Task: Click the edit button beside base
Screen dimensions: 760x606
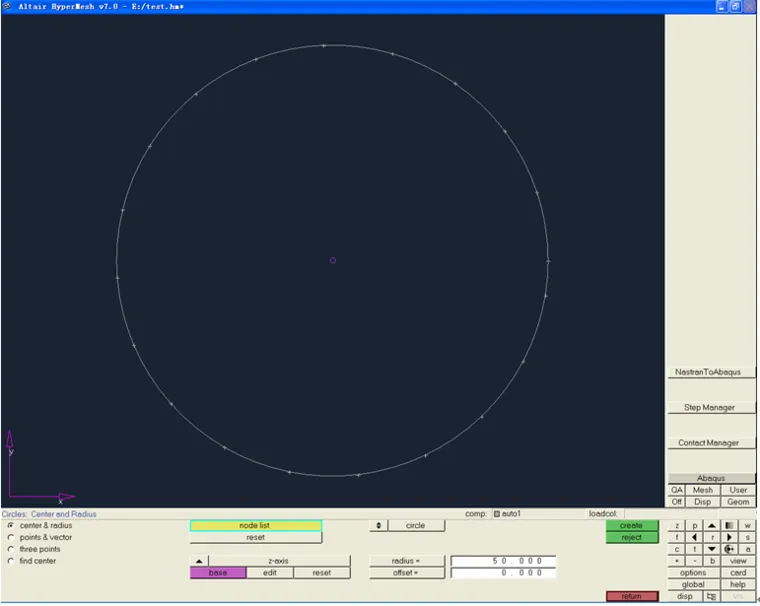Action: [x=270, y=573]
